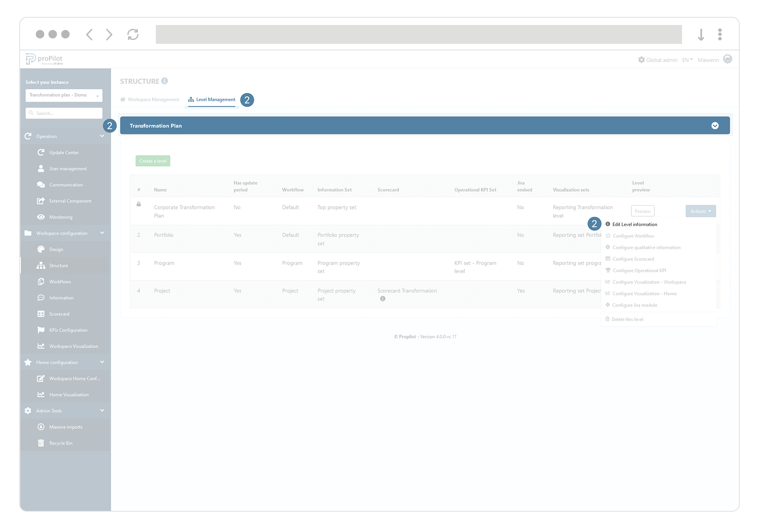The width and height of the screenshot is (759, 532).
Task: Open the instance selector dropdown
Action: 64,95
